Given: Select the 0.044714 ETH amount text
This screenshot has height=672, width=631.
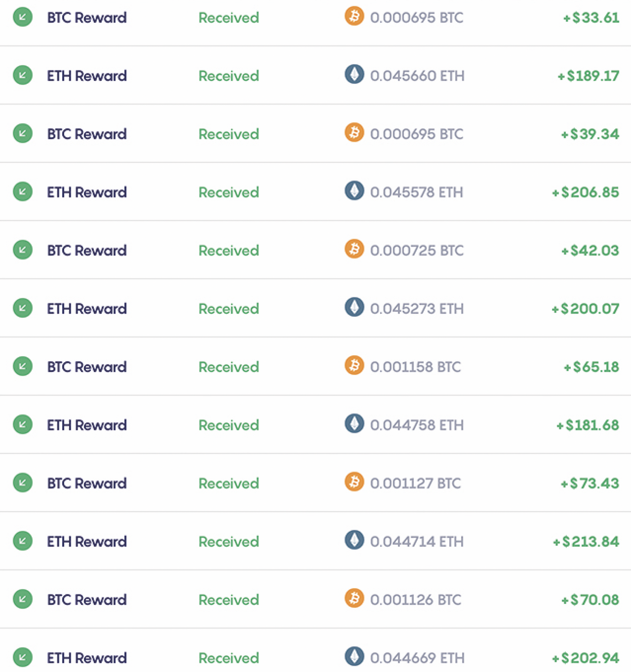Looking at the screenshot, I should [x=417, y=542].
